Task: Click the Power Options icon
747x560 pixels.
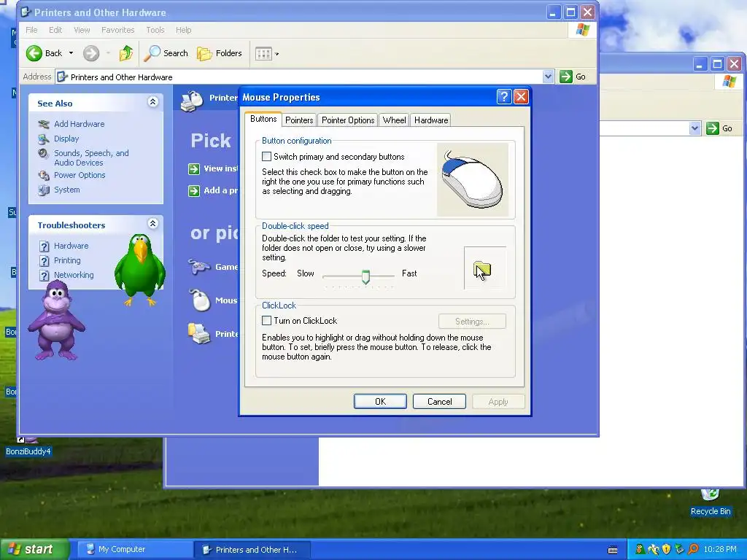Action: tap(44, 175)
